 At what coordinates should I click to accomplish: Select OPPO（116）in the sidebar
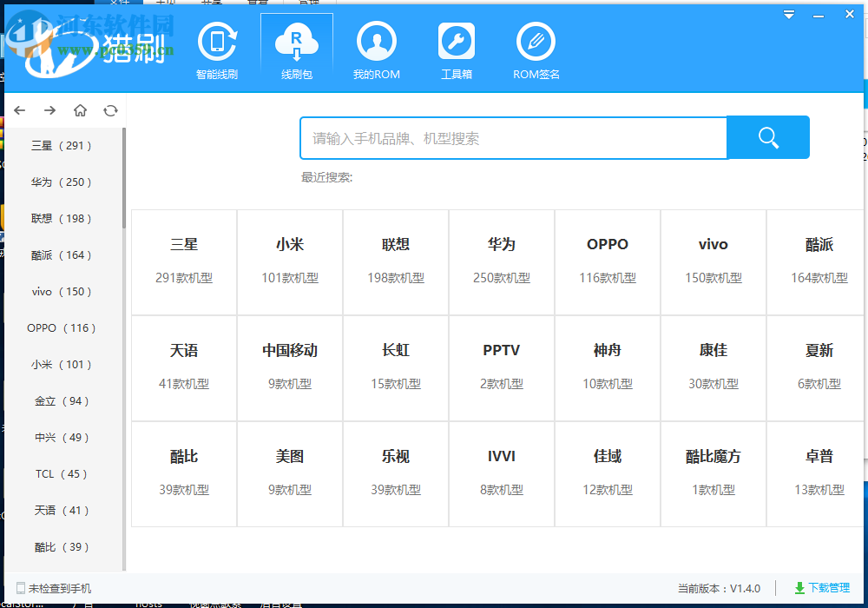pos(61,327)
